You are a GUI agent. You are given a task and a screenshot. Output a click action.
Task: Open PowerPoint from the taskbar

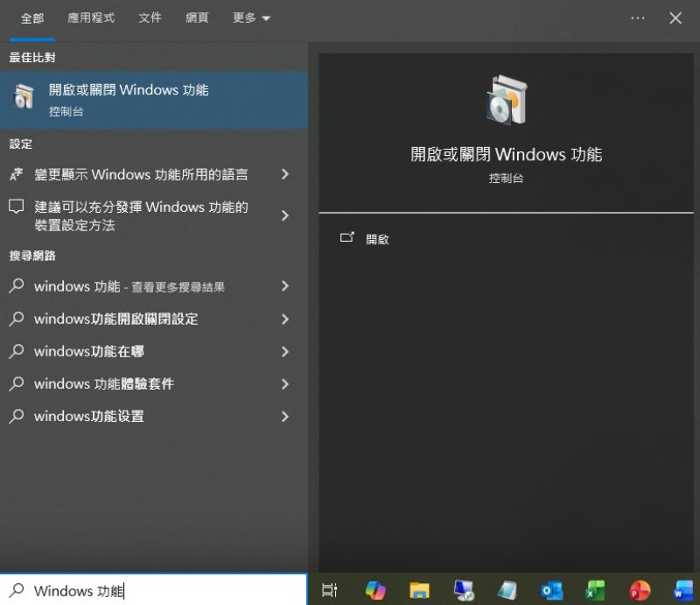tap(639, 589)
